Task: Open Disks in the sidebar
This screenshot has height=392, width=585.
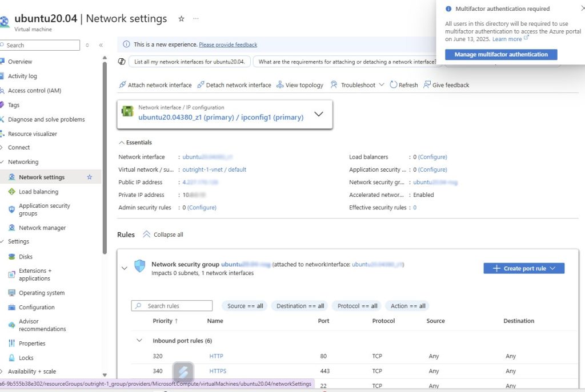Action: pos(26,257)
